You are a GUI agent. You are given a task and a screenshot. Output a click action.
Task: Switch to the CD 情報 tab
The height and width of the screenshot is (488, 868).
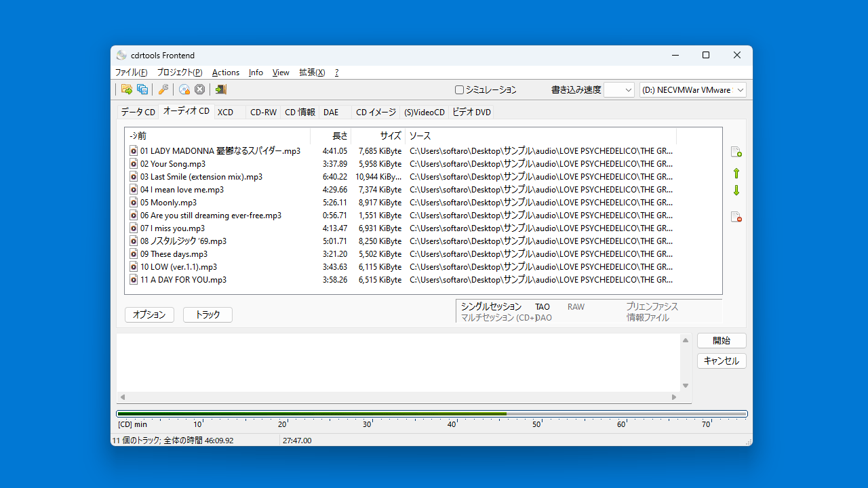[x=300, y=113]
